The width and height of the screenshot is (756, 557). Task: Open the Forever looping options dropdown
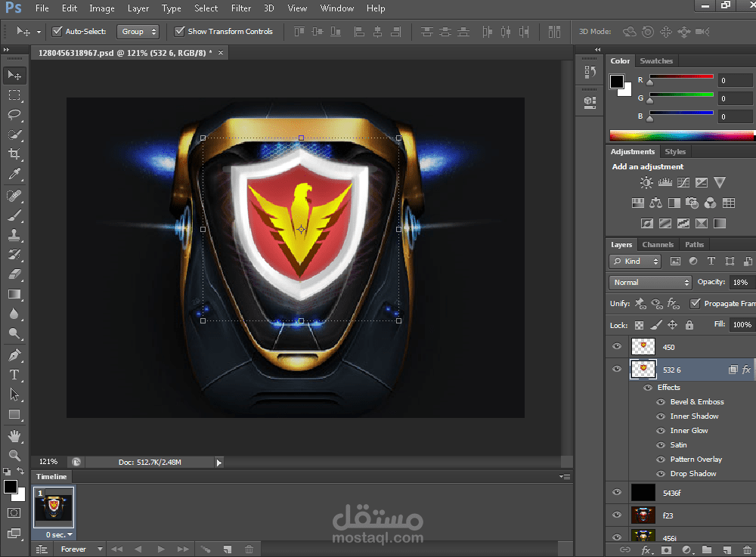click(x=81, y=549)
